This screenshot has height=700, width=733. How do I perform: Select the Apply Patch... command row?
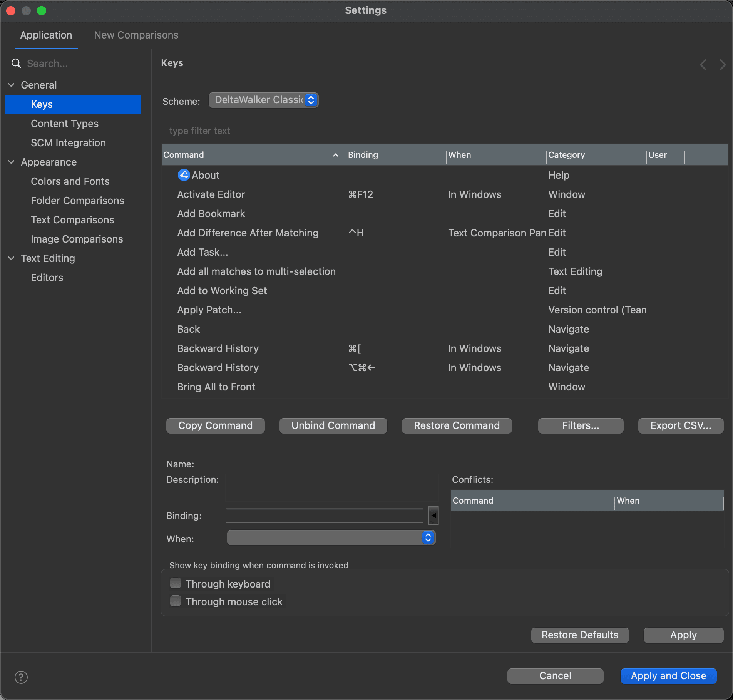pos(445,310)
